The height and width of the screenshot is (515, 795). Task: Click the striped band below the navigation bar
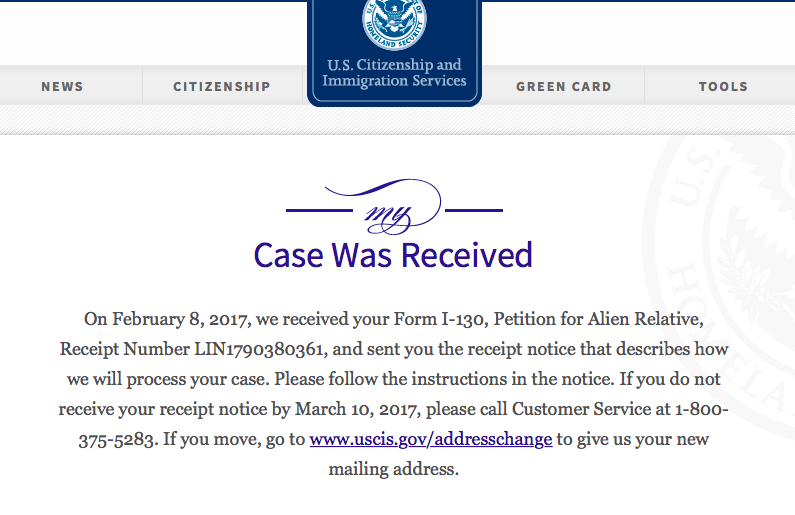[x=150, y=119]
